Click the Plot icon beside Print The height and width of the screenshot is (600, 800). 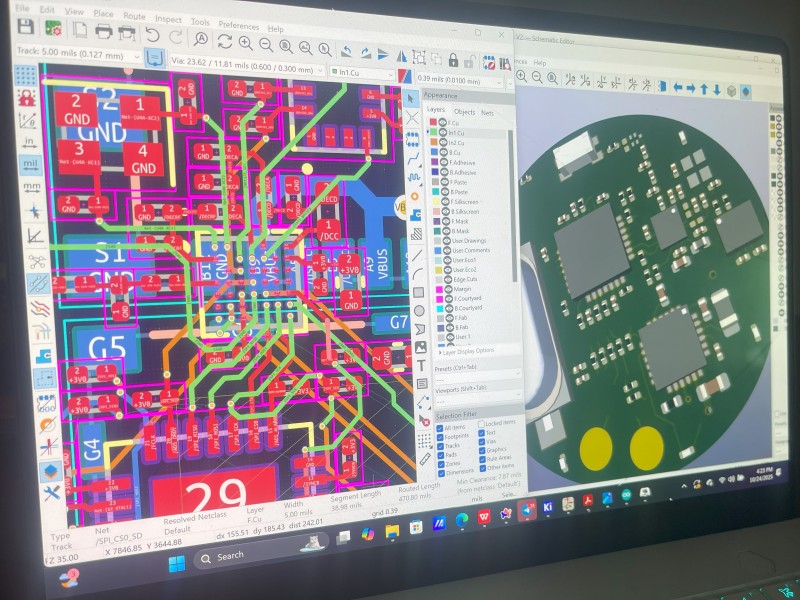point(127,34)
